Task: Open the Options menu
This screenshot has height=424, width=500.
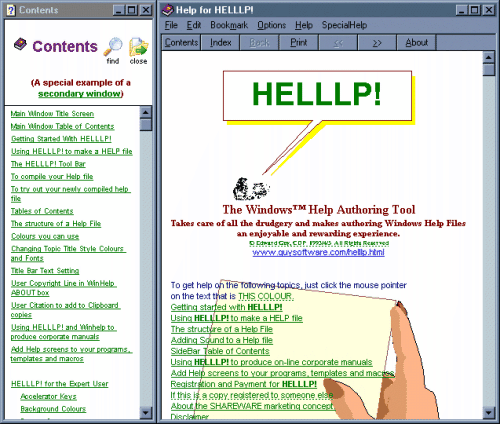Action: [271, 25]
